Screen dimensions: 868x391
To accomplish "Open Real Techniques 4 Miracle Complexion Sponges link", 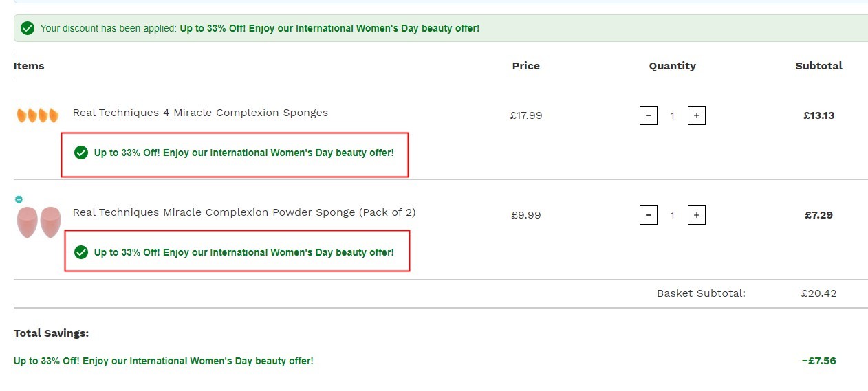I will point(200,113).
